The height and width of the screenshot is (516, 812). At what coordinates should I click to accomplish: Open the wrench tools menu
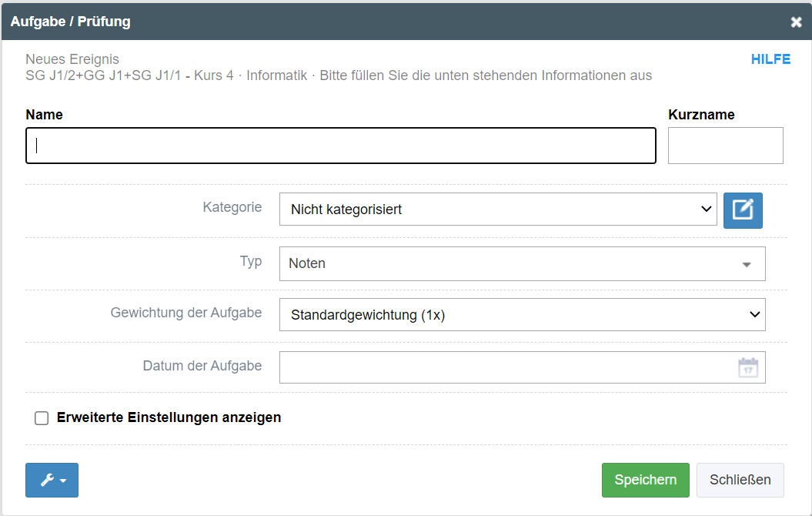pyautogui.click(x=51, y=480)
